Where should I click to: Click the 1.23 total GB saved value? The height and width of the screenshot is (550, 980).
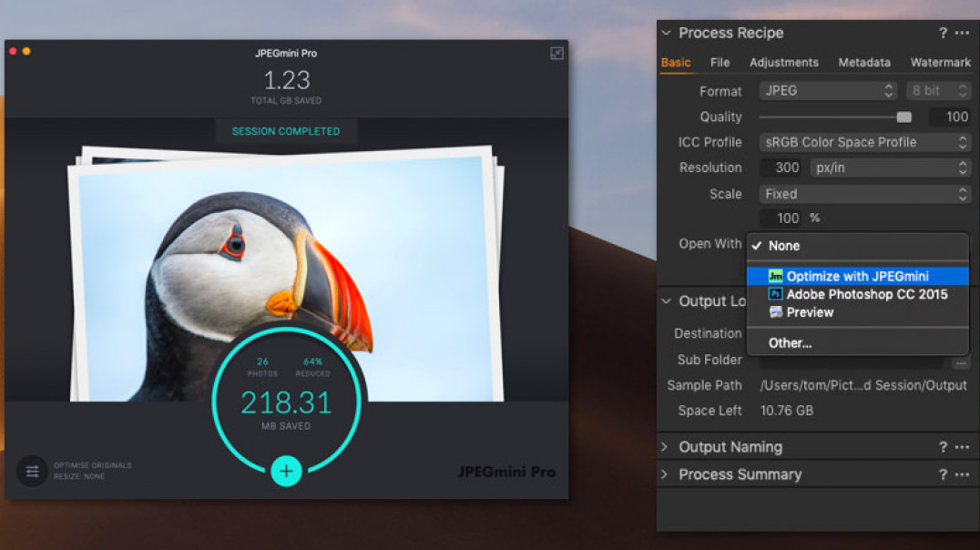click(287, 80)
